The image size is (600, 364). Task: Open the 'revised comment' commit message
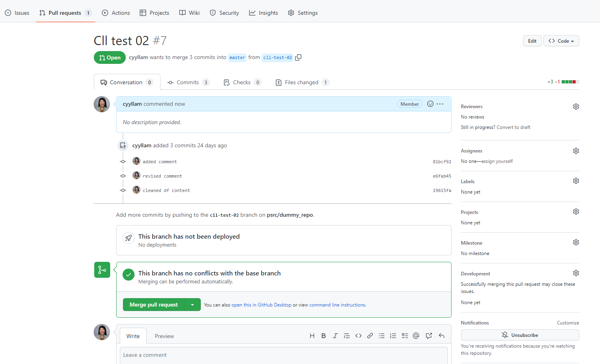(x=162, y=176)
